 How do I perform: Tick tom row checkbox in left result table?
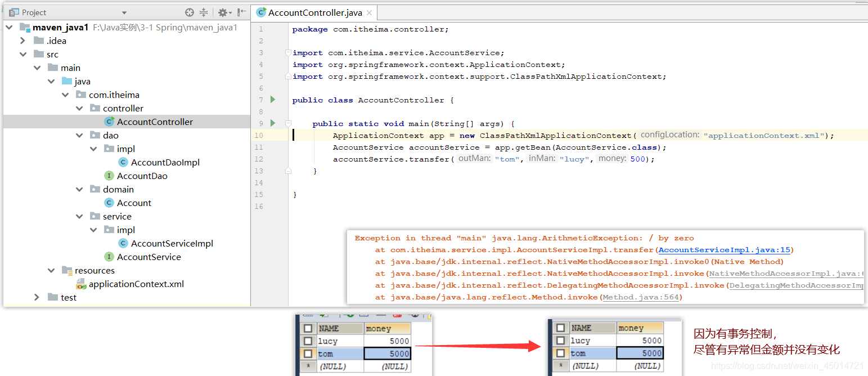[307, 353]
